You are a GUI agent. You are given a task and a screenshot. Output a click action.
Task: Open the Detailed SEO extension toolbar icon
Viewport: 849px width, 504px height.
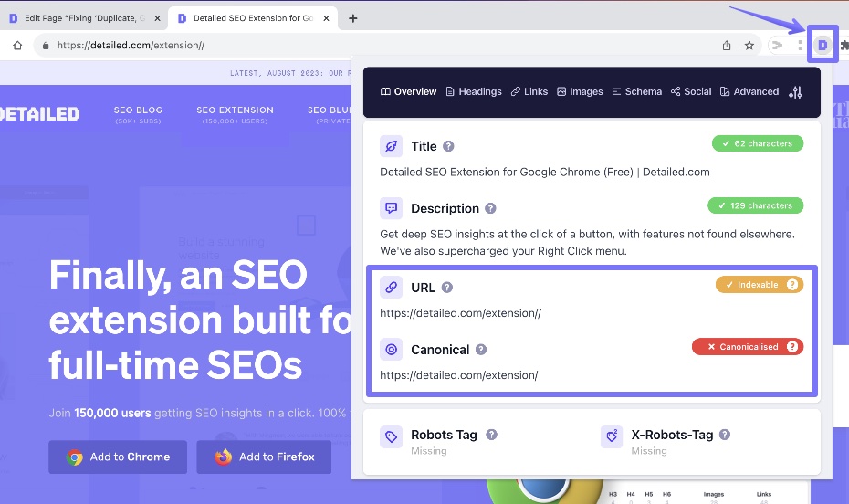pyautogui.click(x=823, y=45)
